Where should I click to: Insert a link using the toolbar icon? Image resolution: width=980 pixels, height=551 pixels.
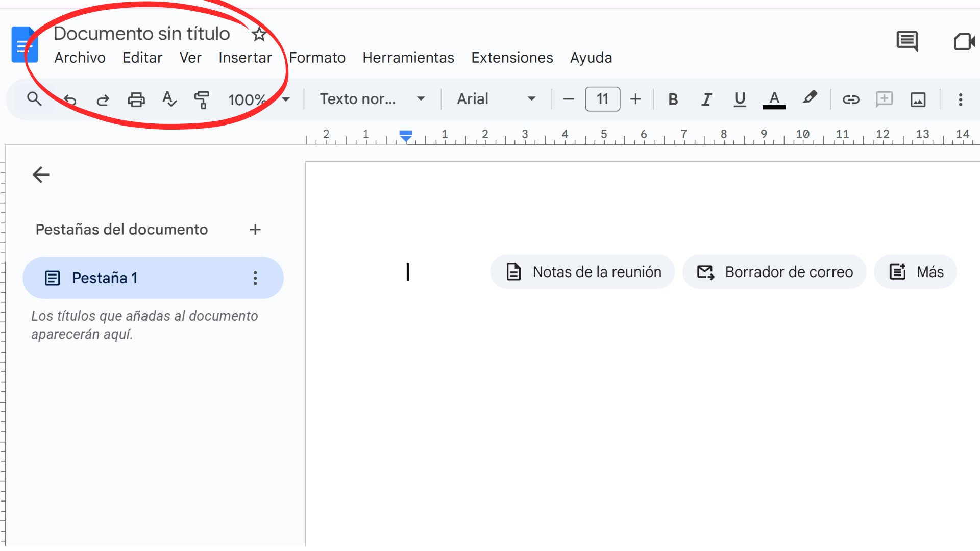coord(850,99)
